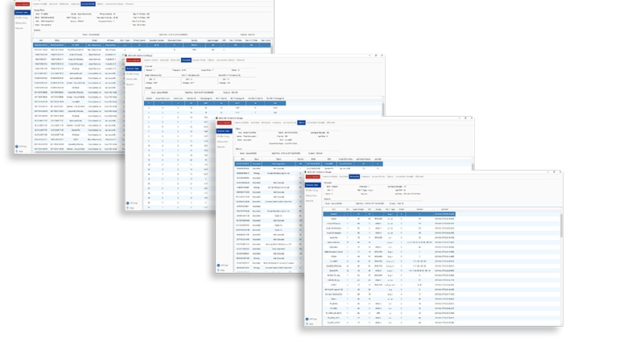Screen dimensions: 644x342
Task: Open Clients tab in the Networks window
Action: point(390,176)
